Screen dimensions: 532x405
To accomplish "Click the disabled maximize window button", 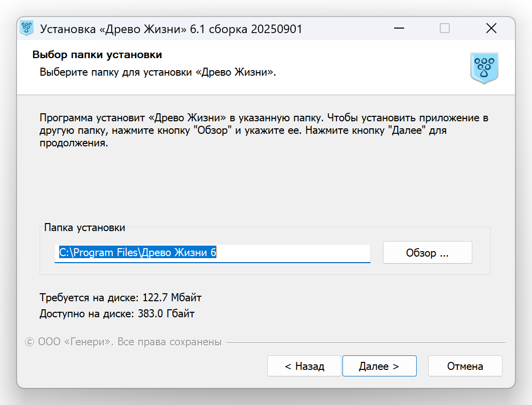I will 445,28.
